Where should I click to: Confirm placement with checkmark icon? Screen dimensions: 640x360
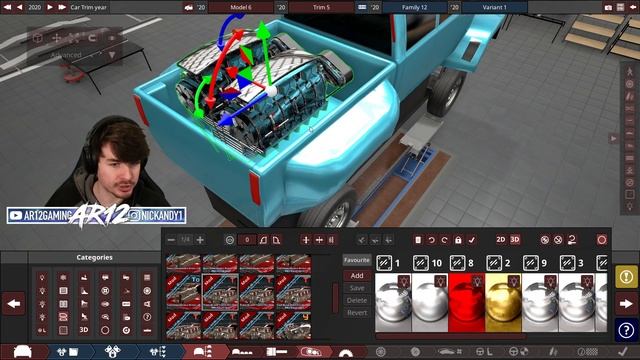pos(471,240)
